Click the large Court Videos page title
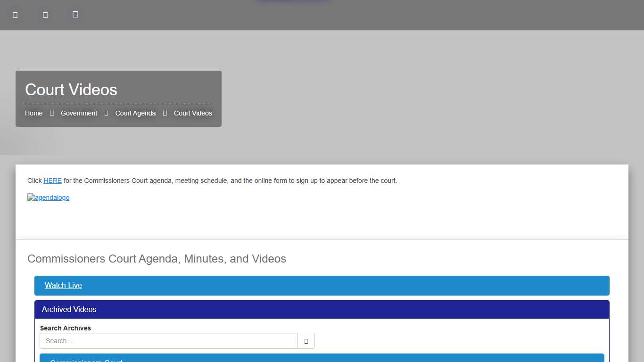The image size is (644, 362). click(x=71, y=90)
